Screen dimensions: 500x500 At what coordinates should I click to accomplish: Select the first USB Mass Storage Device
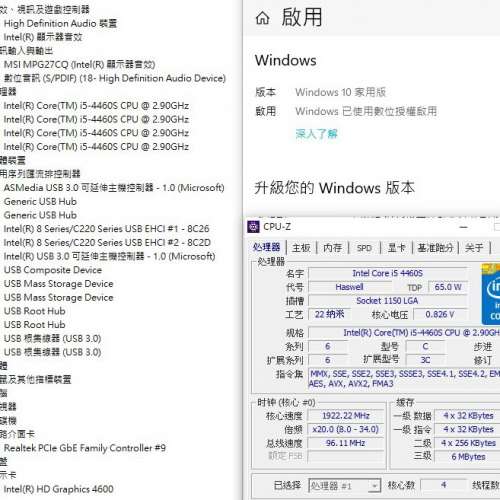click(x=59, y=284)
